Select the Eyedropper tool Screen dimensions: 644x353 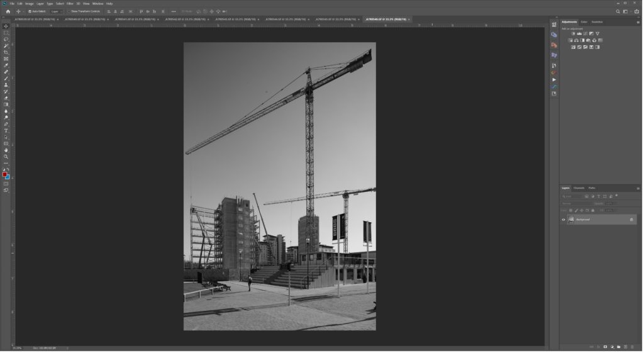coord(6,65)
